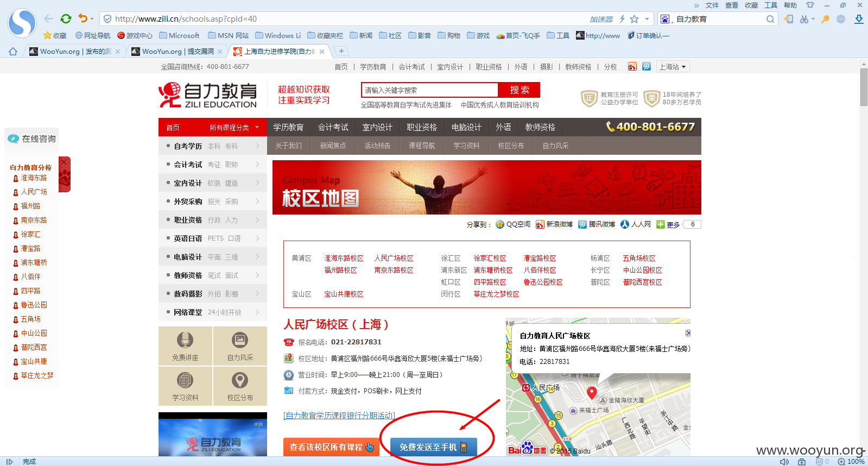The width and height of the screenshot is (868, 466).
Task: Click the 免费讲座 microphone icon
Action: click(185, 340)
